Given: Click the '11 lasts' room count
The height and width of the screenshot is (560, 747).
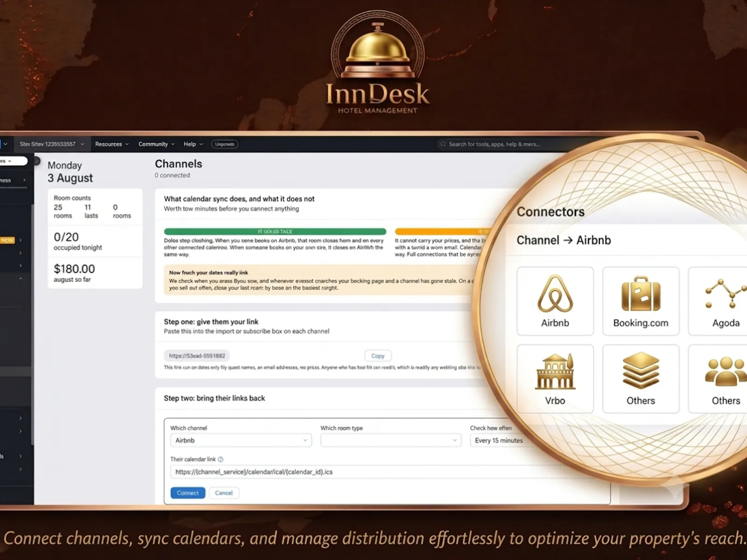Looking at the screenshot, I should coord(91,211).
